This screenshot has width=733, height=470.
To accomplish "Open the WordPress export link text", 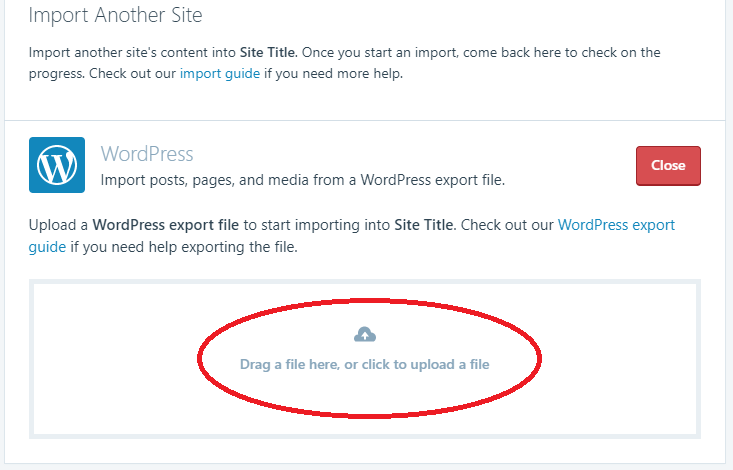I will (616, 225).
